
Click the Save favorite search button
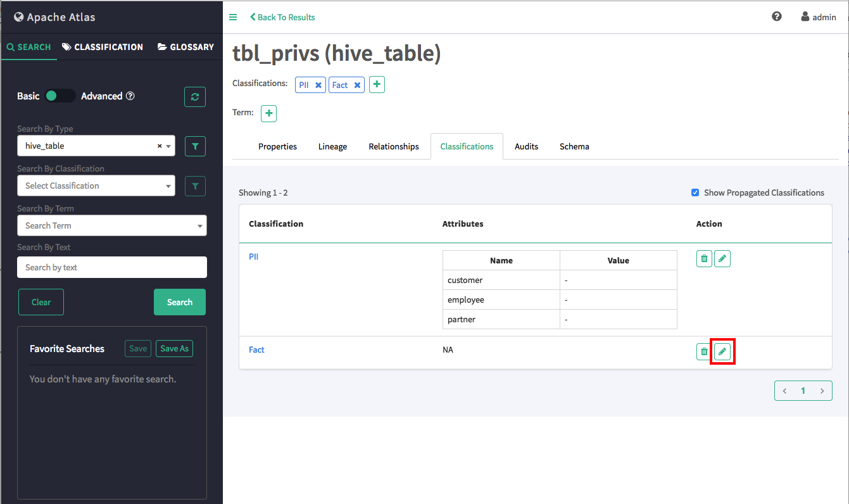(138, 348)
